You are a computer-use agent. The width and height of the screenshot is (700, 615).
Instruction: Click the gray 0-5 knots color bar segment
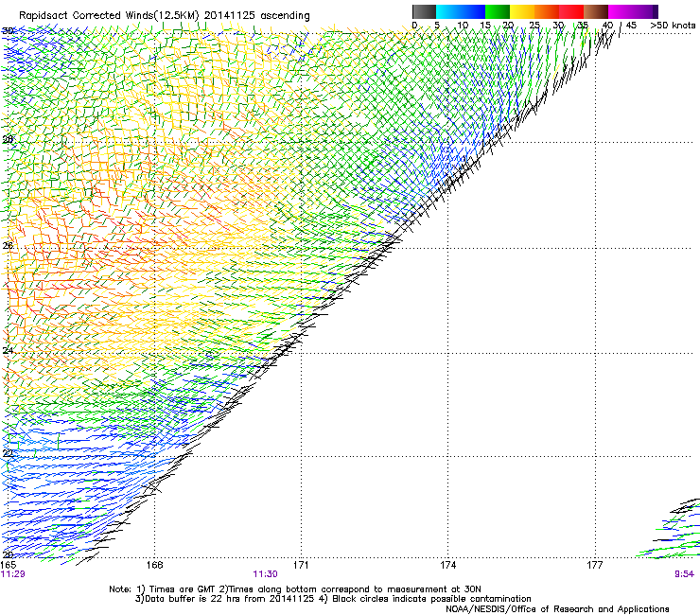[424, 11]
